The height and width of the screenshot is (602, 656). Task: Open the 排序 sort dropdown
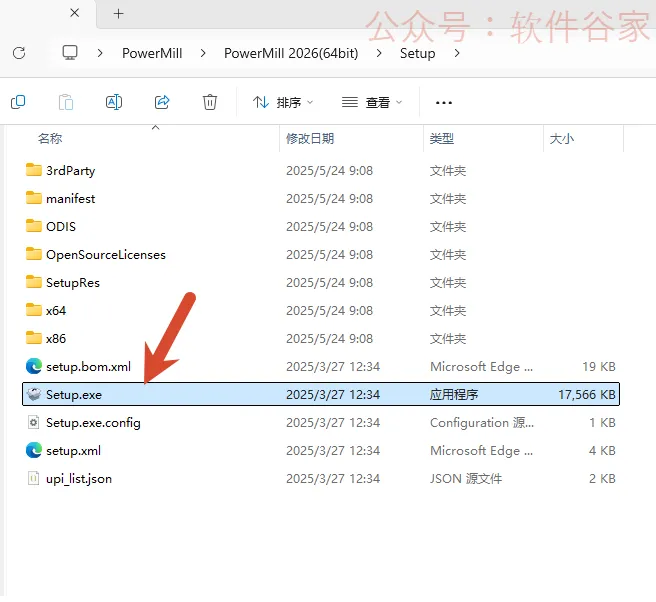(283, 102)
